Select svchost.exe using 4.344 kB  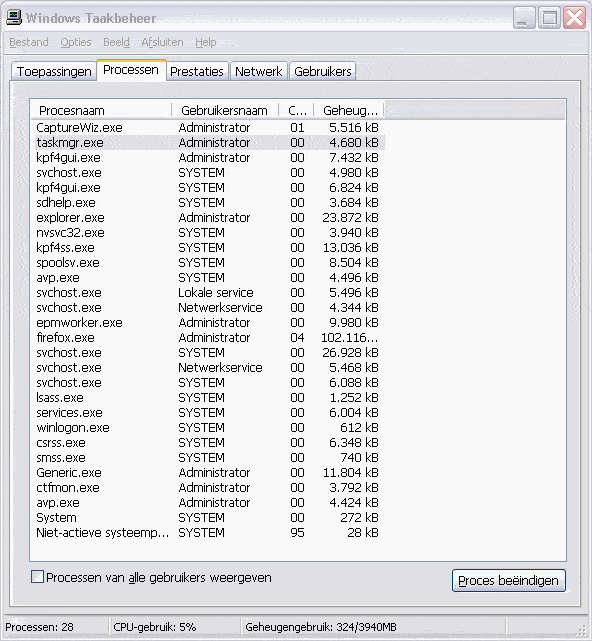tap(209, 307)
